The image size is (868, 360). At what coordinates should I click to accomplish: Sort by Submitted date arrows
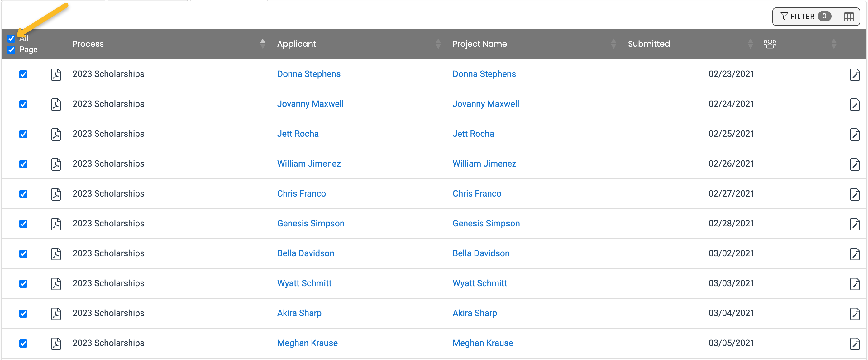750,44
